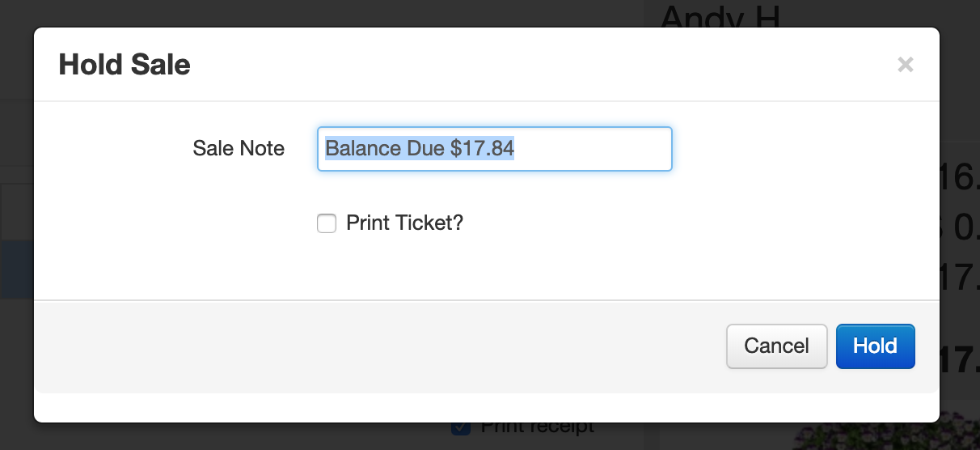980x450 pixels.
Task: Click the Print receipt label behind the dialog
Action: coord(537,427)
